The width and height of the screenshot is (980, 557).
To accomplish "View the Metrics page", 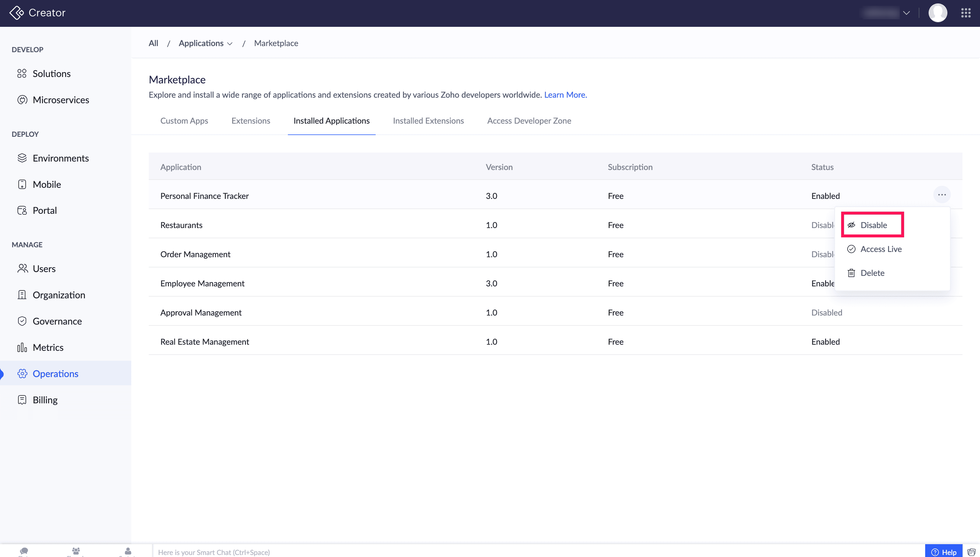I will pos(48,347).
